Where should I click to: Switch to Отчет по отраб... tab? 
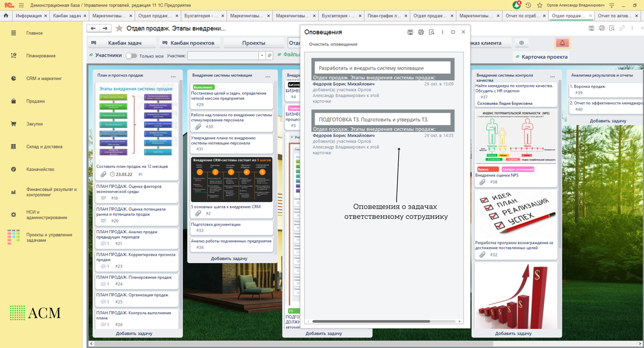525,16
